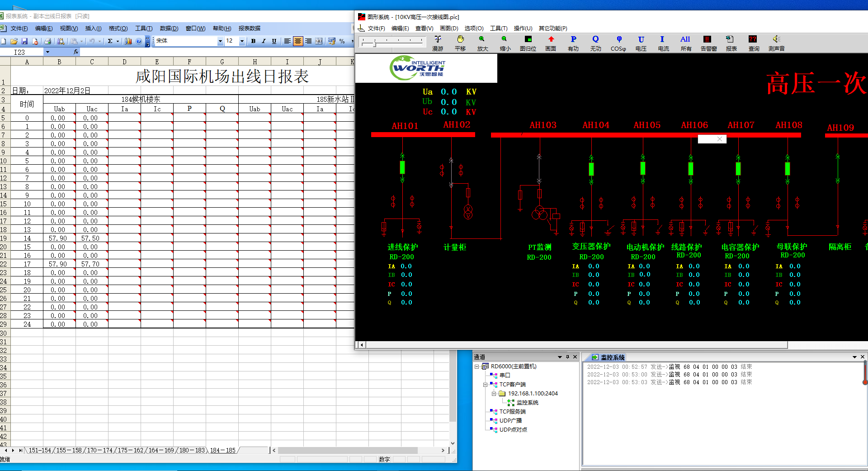The height and width of the screenshot is (471, 868).
Task: Click the 缩小 zoom-out icon
Action: (x=505, y=43)
